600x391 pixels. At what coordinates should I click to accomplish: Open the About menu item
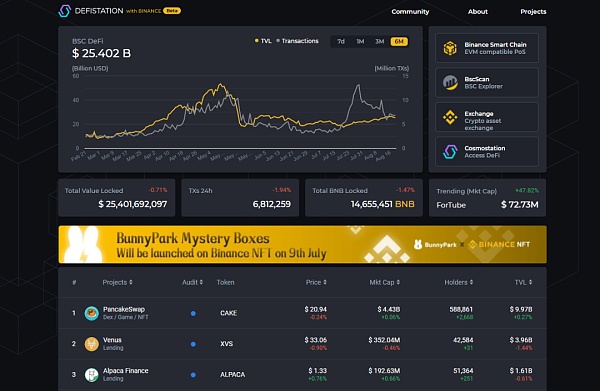click(478, 11)
